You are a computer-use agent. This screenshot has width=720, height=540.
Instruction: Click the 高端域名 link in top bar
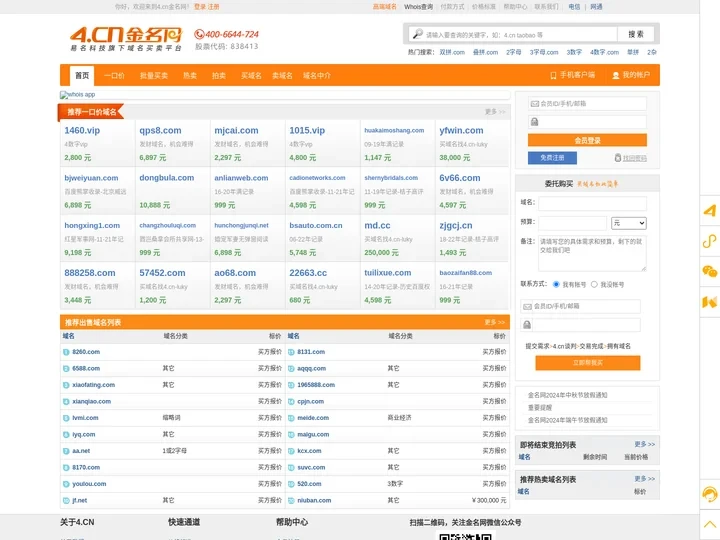[384, 7]
